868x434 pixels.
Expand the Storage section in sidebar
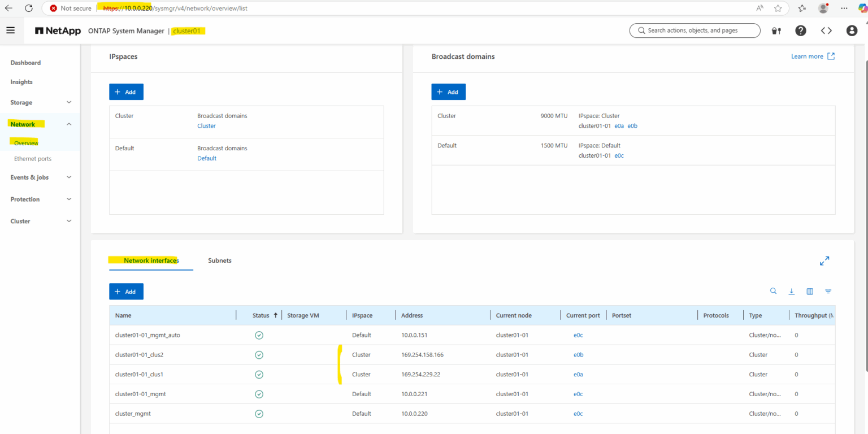[x=68, y=102]
